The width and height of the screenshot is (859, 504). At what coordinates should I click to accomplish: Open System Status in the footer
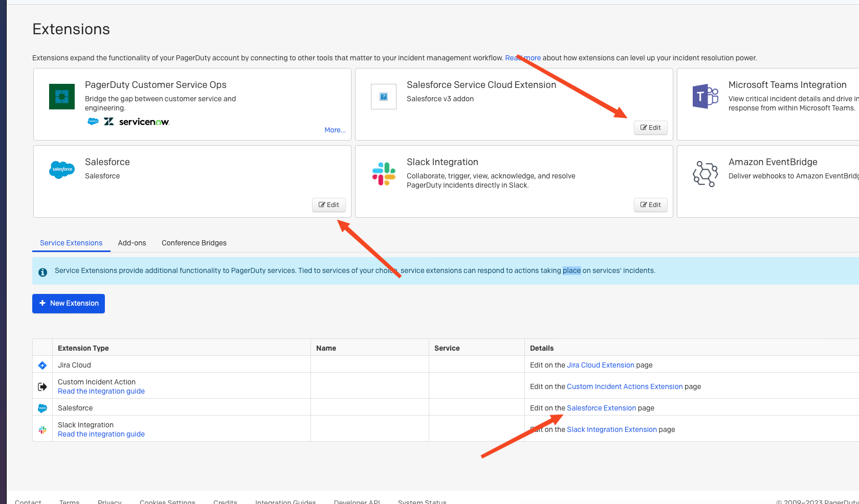tap(422, 502)
